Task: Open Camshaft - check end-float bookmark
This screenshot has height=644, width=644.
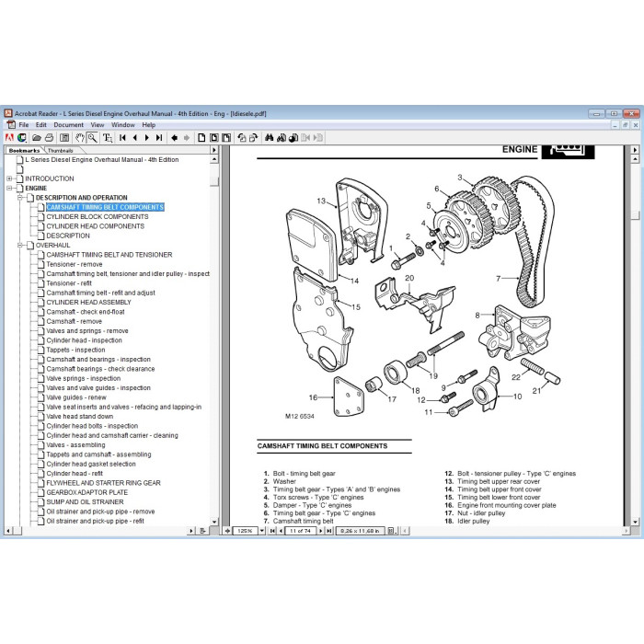Action: (x=86, y=312)
